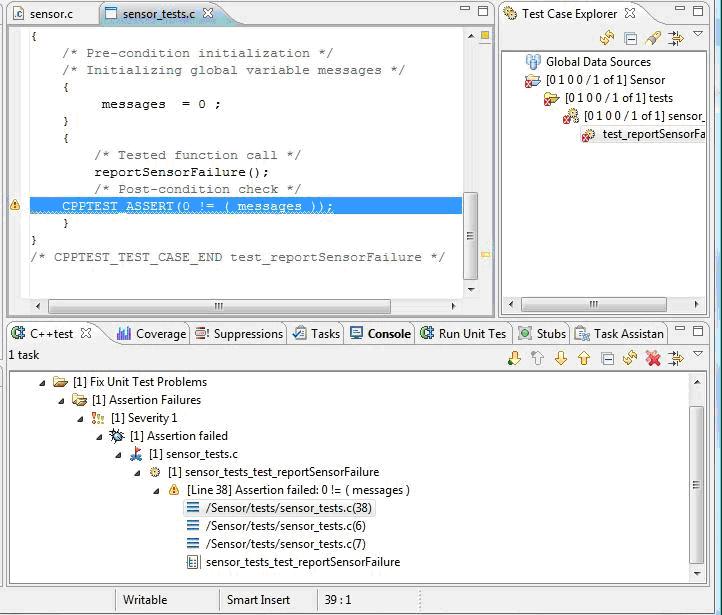
Task: Click the warning marker beside the CPPTEST_ASSERT line
Action: (15, 206)
